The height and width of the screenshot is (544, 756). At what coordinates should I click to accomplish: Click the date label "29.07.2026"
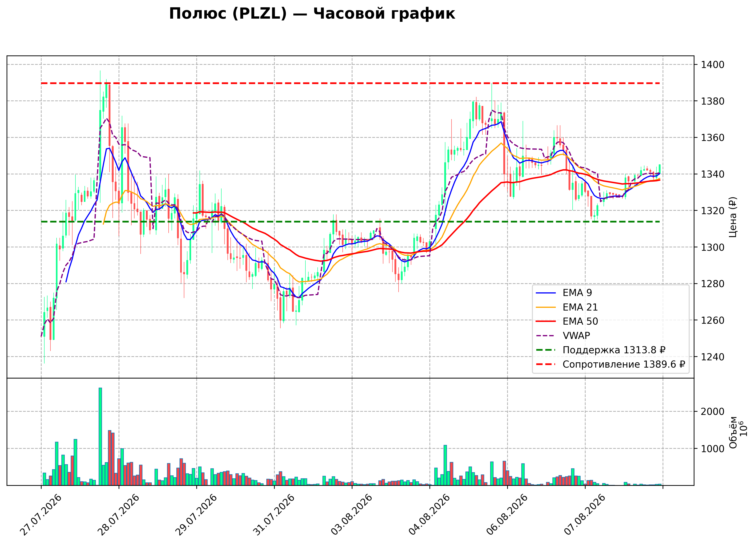pyautogui.click(x=196, y=515)
